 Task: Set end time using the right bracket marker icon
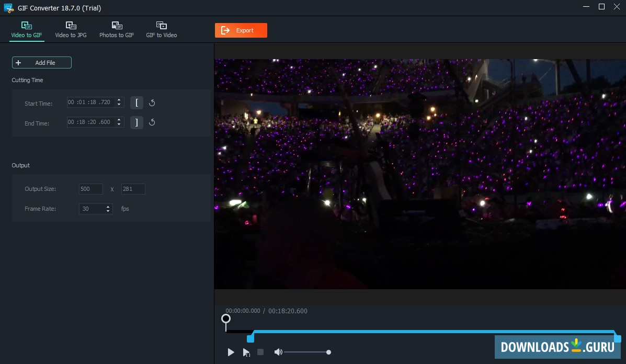click(136, 122)
